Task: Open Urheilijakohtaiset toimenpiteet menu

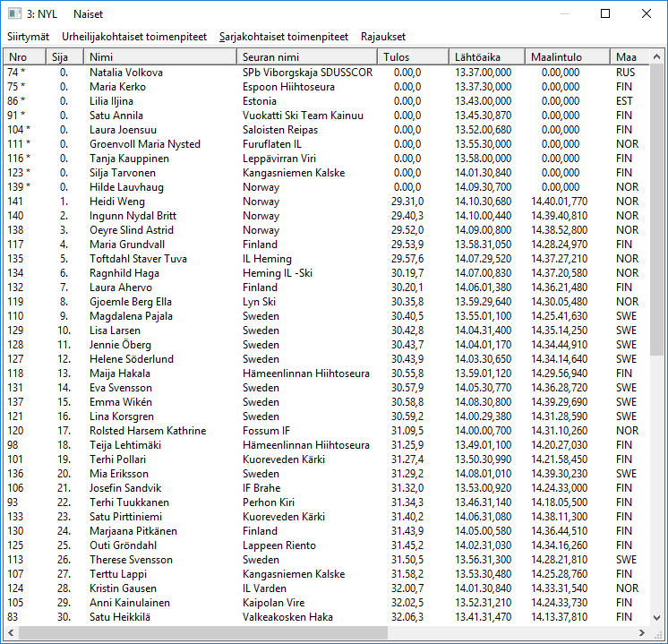Action: (x=134, y=37)
